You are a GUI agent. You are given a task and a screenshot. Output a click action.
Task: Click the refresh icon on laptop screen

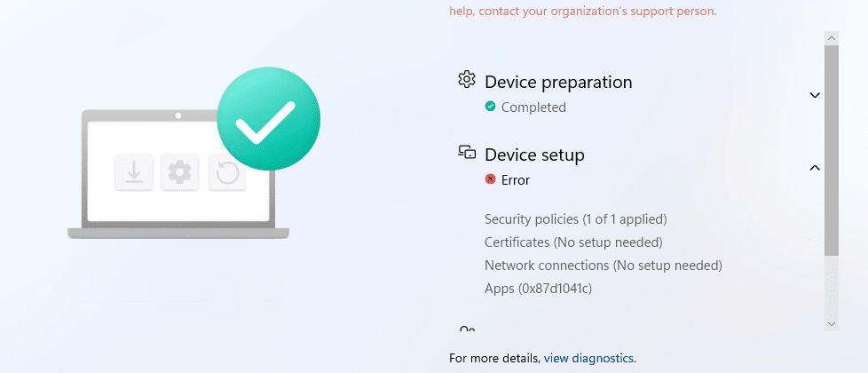(x=227, y=172)
